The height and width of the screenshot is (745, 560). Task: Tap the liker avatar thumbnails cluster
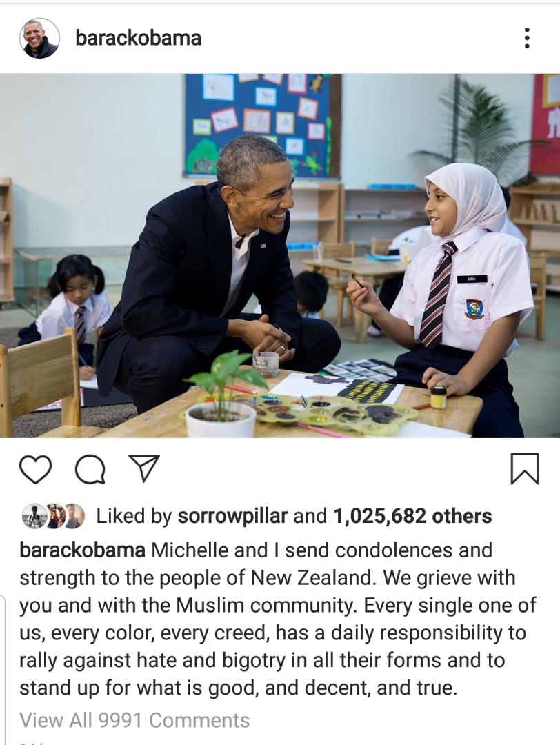(x=53, y=516)
